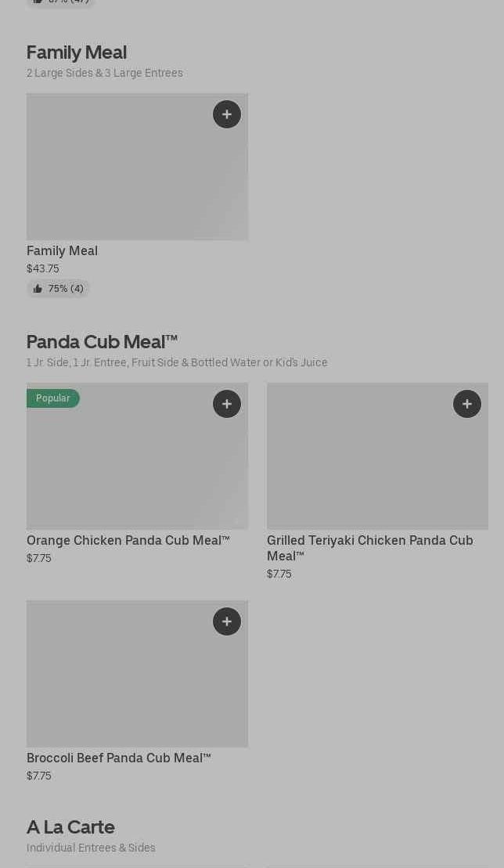Click the $43.75 Family Meal price
The width and height of the screenshot is (504, 868).
pos(42,268)
